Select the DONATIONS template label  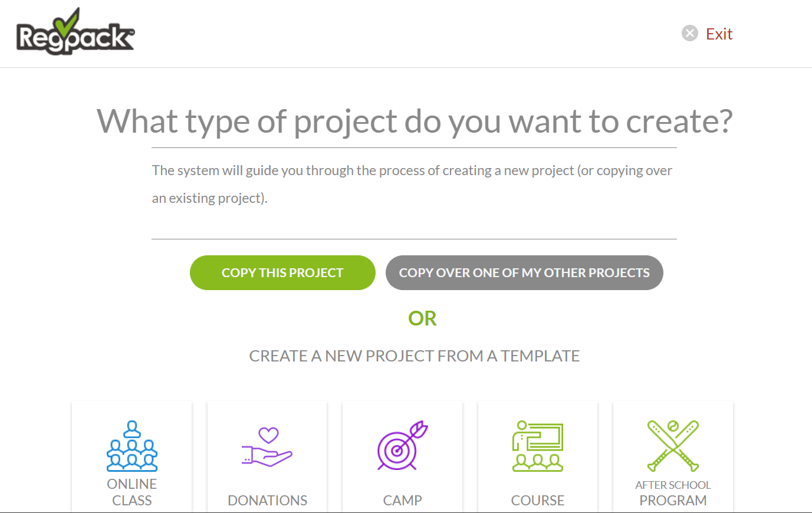(x=267, y=501)
